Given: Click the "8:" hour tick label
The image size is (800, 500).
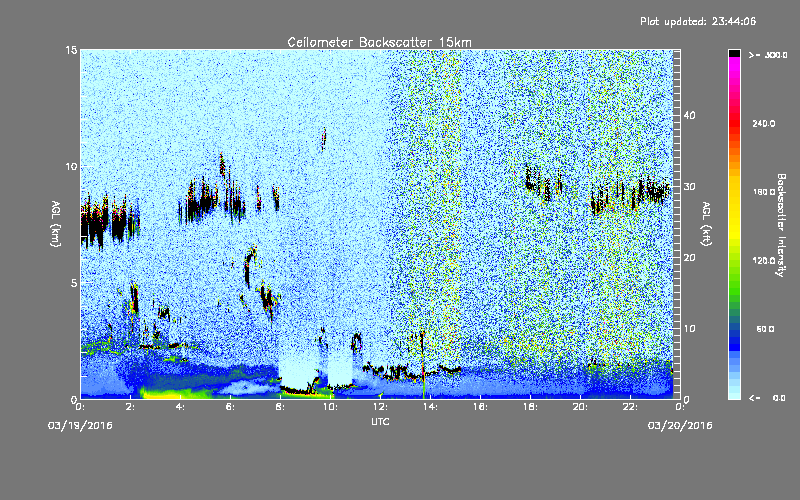Looking at the screenshot, I should pyautogui.click(x=281, y=407).
